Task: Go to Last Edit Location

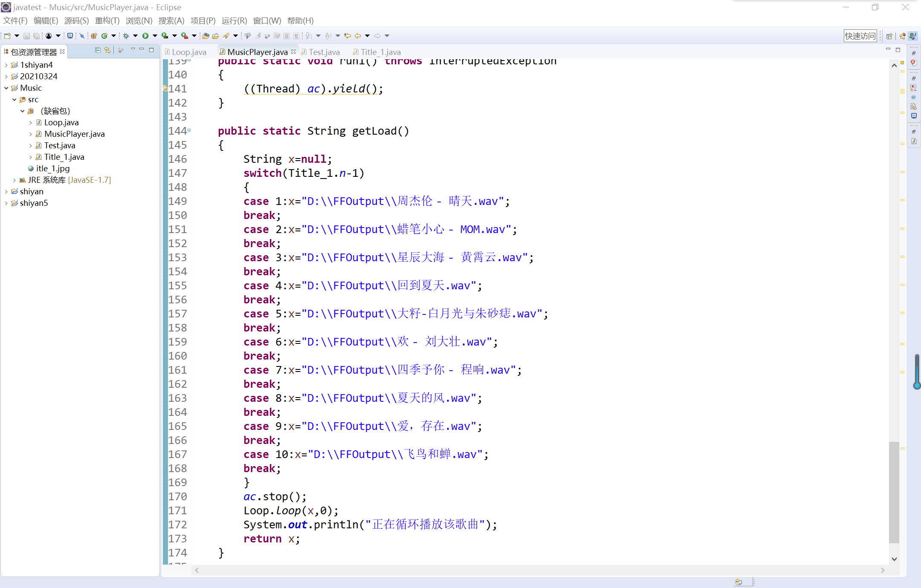Action: pyautogui.click(x=348, y=36)
